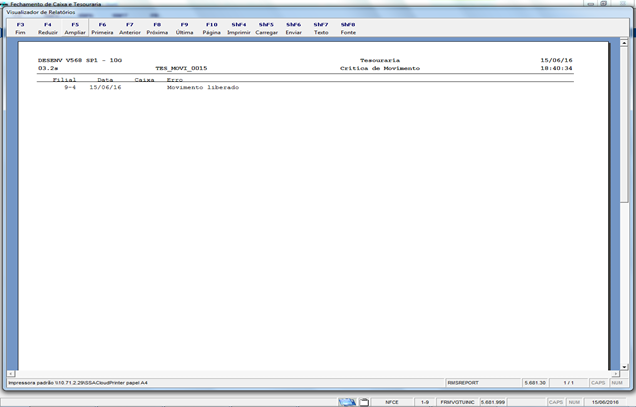
Task: Print the report with ShF4 Imprimir
Action: click(238, 28)
